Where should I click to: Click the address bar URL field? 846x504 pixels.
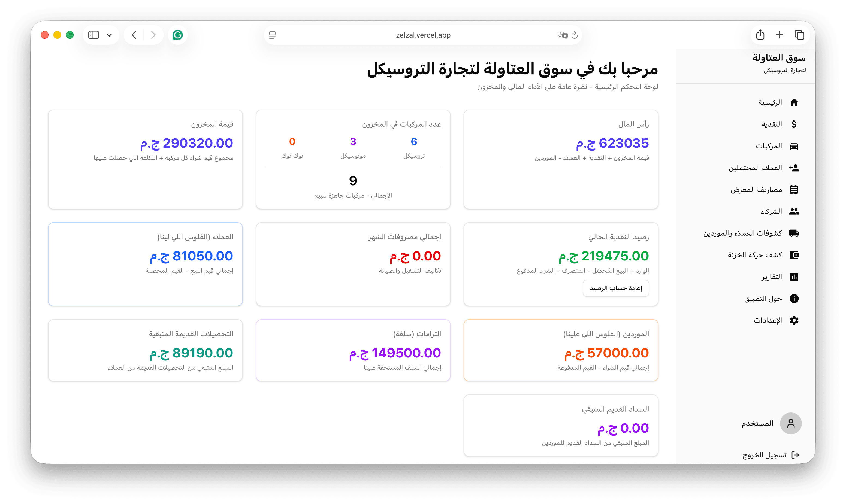pos(423,35)
